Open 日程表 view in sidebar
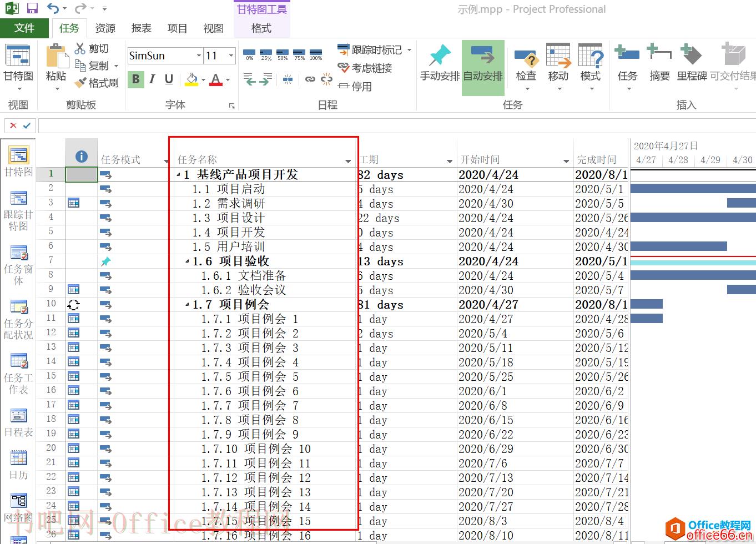 [x=18, y=422]
